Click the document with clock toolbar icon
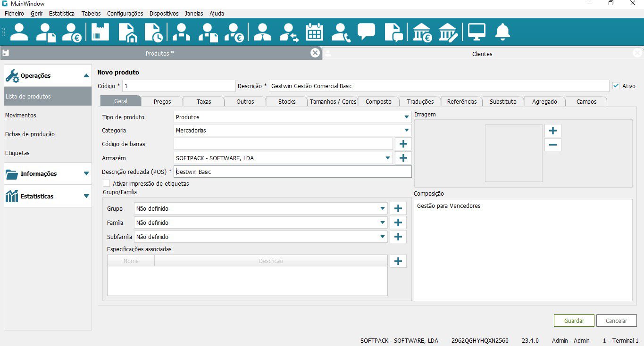Screen dimensions: 644x346 [x=154, y=32]
